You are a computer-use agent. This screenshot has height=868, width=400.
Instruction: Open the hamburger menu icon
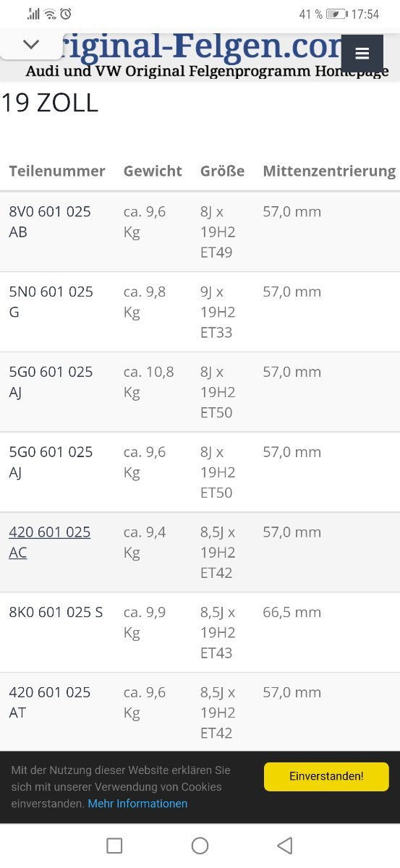362,54
